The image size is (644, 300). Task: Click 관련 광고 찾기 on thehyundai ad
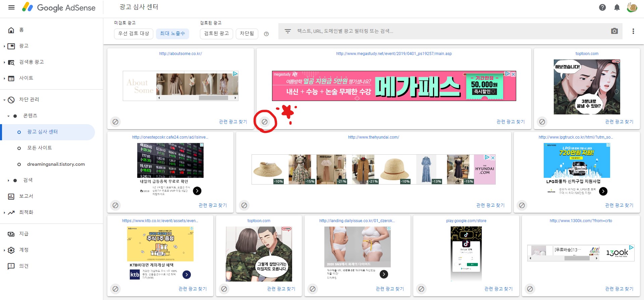click(x=490, y=205)
